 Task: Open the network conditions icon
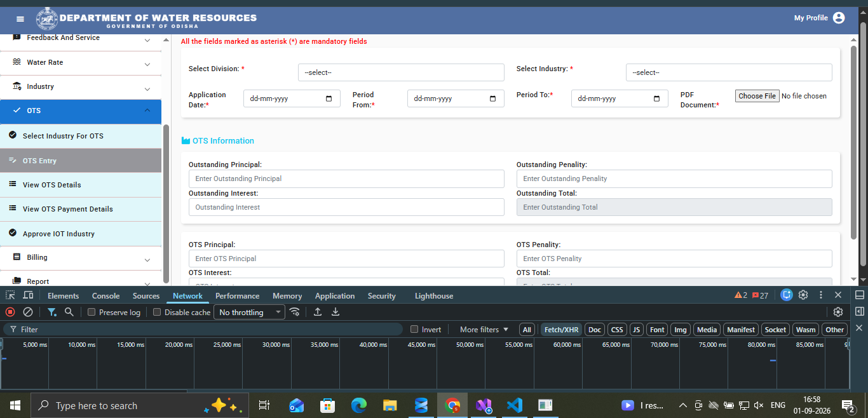294,312
